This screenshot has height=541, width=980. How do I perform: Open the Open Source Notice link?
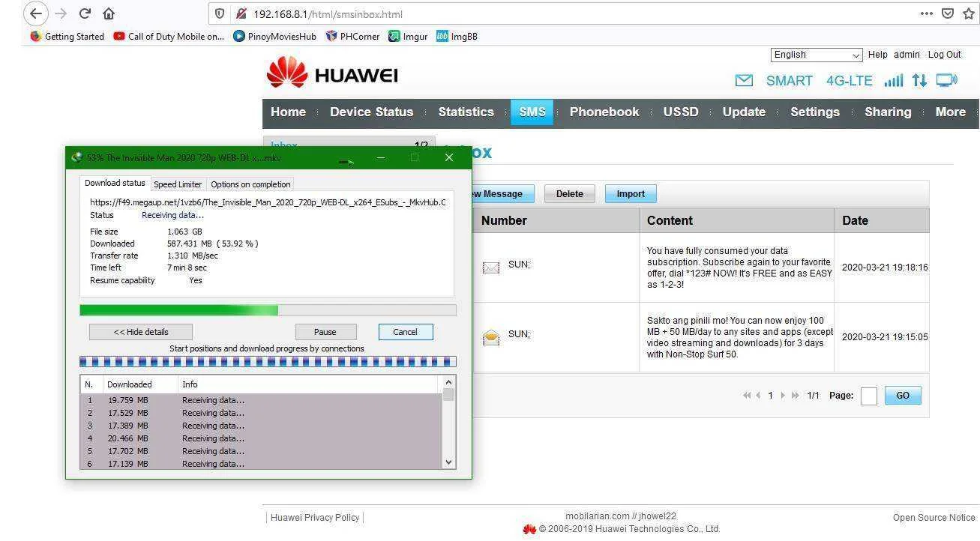(x=934, y=518)
